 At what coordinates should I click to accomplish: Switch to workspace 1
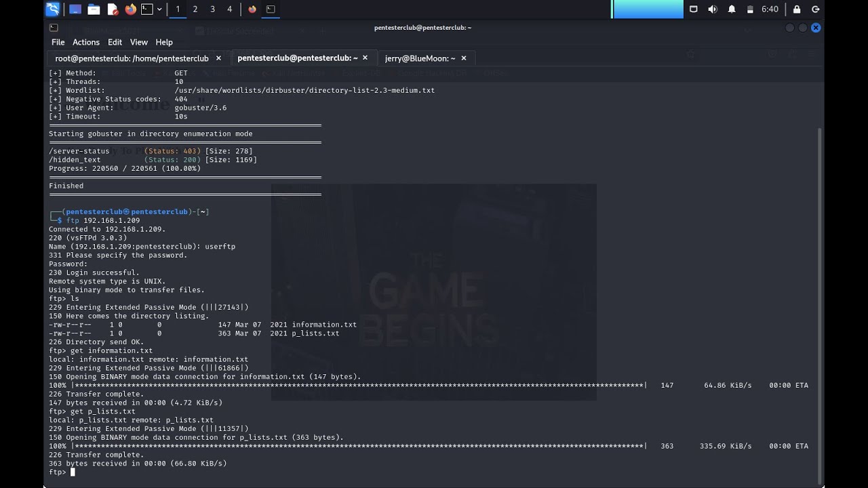tap(178, 9)
